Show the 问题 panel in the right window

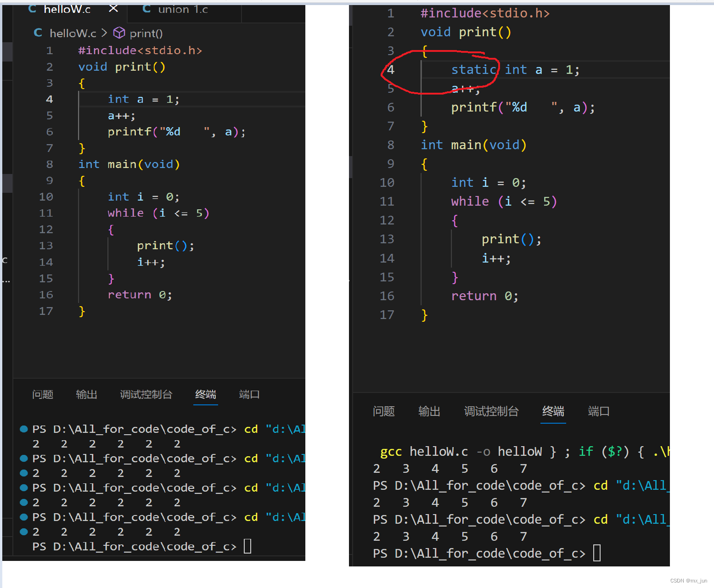pos(384,411)
